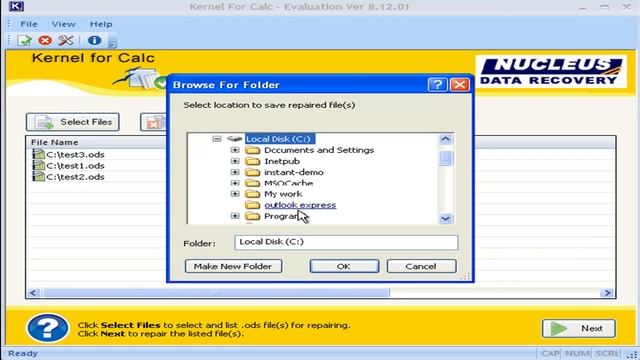Click the Kernel app icon in title bar
640x360 pixels.
pyautogui.click(x=16, y=6)
